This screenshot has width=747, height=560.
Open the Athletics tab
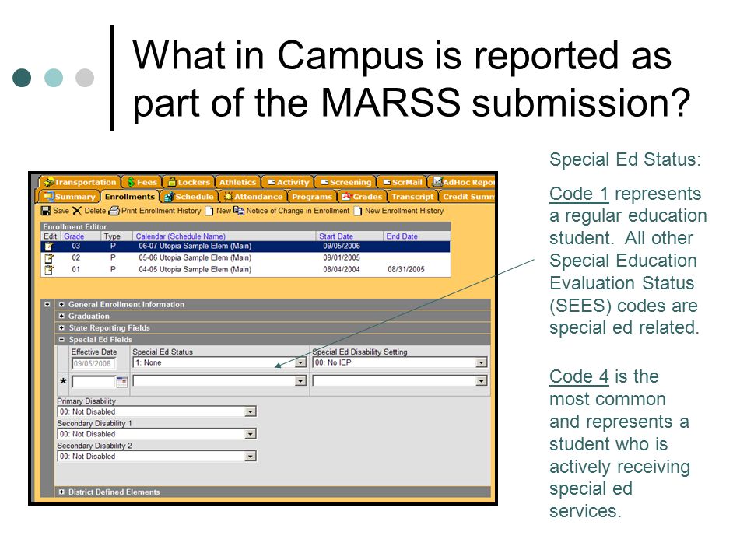pos(237,182)
